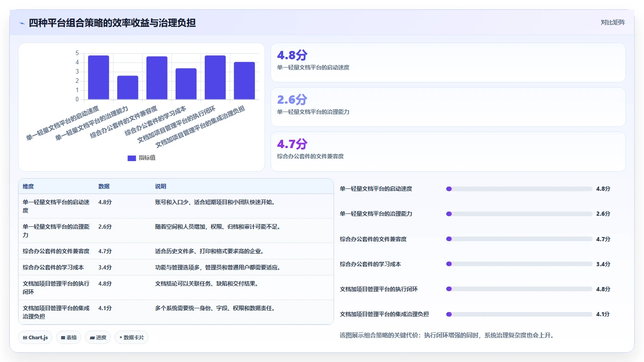Select the 表格 tag chip

coord(69,337)
